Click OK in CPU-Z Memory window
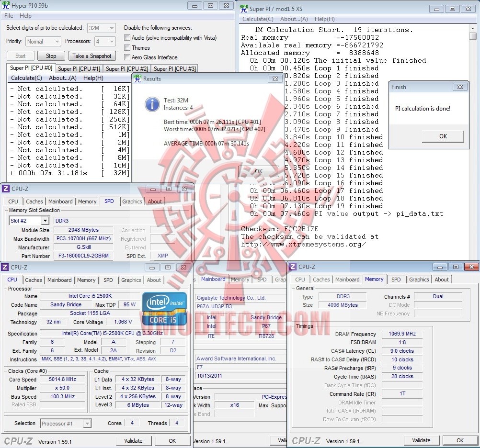 [460, 440]
